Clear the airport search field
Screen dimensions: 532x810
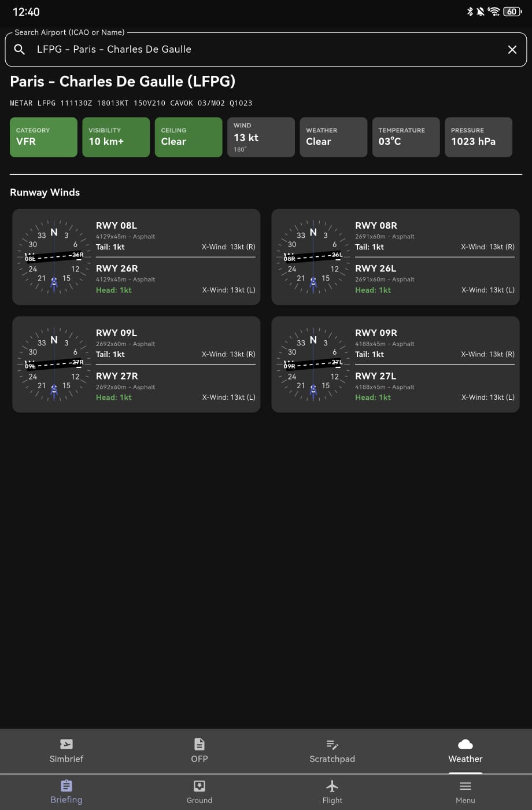coord(512,50)
